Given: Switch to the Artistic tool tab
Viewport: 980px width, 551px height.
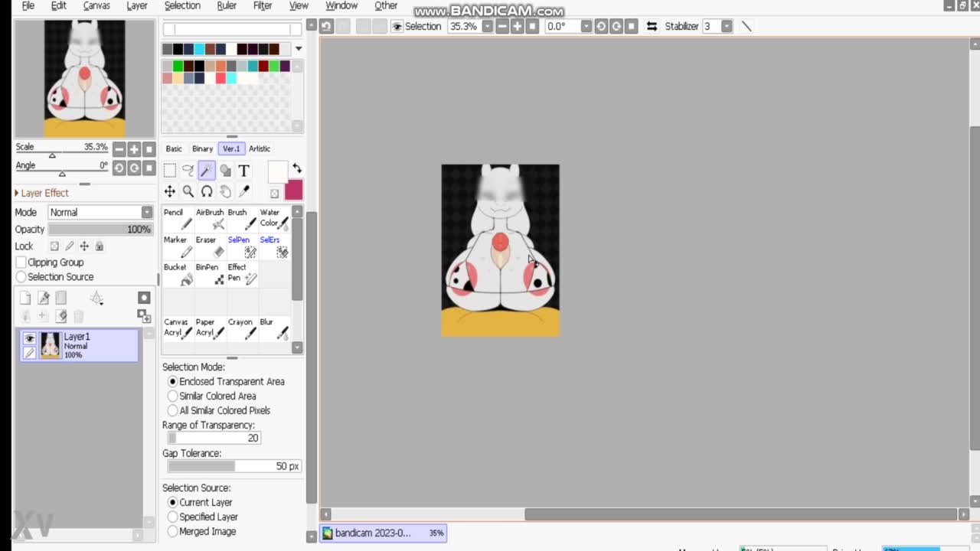Looking at the screenshot, I should pyautogui.click(x=259, y=148).
